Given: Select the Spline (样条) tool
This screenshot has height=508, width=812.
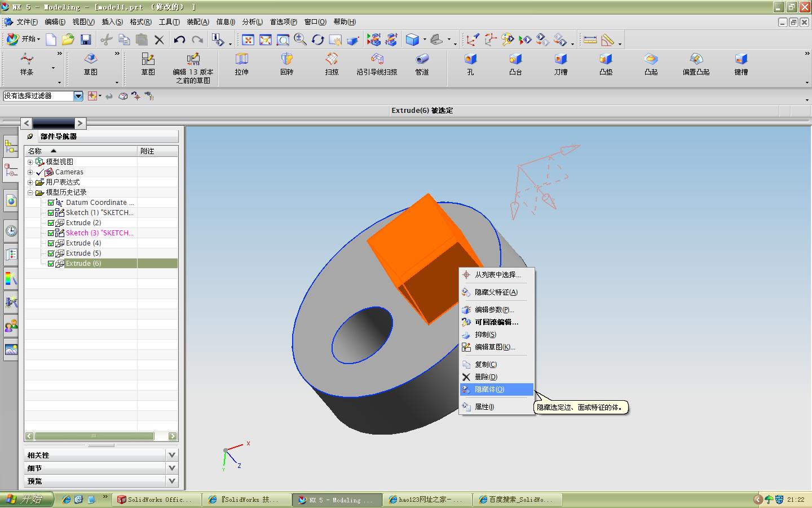Looking at the screenshot, I should click(27, 64).
